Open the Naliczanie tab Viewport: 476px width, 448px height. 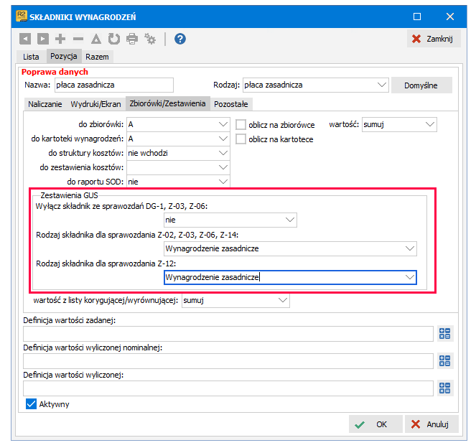tap(45, 104)
